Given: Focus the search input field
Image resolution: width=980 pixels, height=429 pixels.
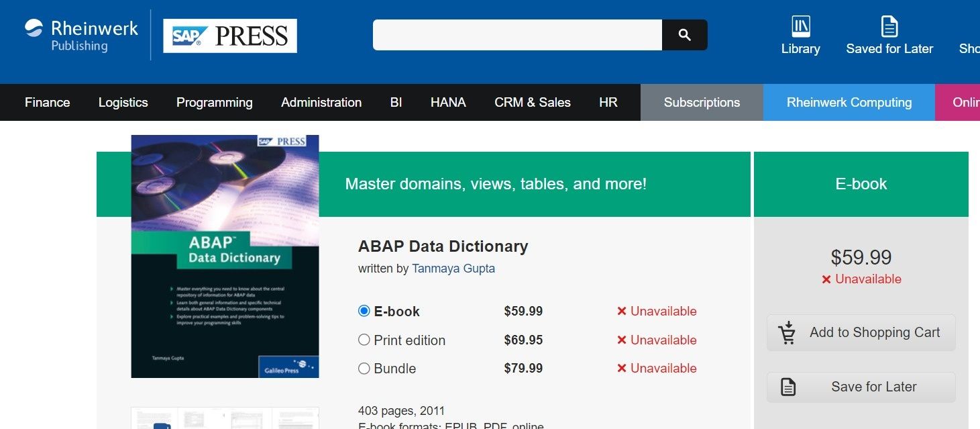Looking at the screenshot, I should [517, 35].
